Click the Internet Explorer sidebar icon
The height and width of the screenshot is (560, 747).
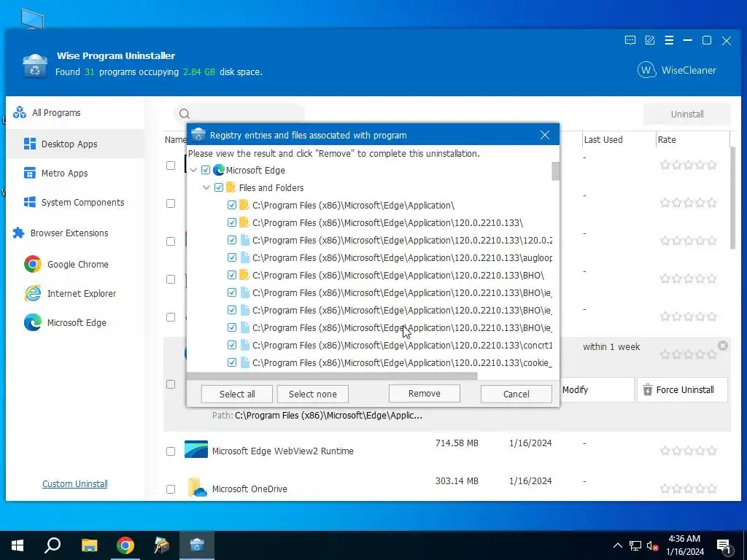(33, 293)
